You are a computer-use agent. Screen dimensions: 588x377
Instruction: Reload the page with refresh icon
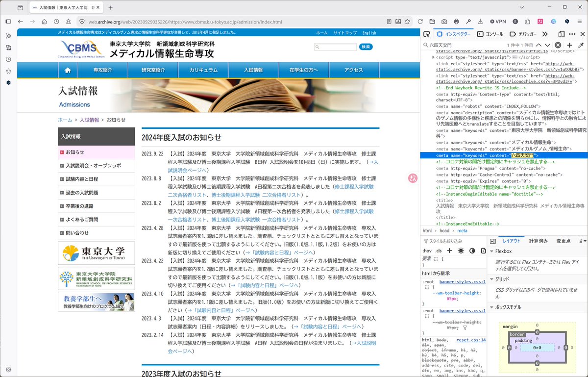[420, 22]
